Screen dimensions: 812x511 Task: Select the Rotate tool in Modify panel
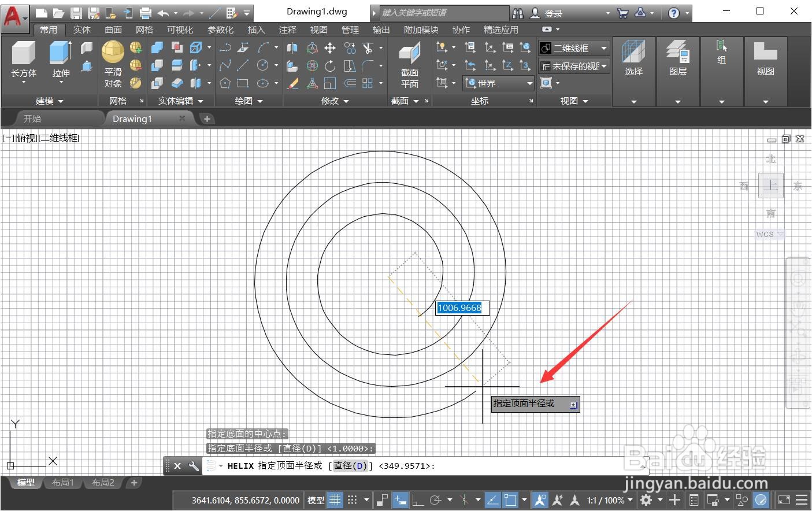pos(330,66)
